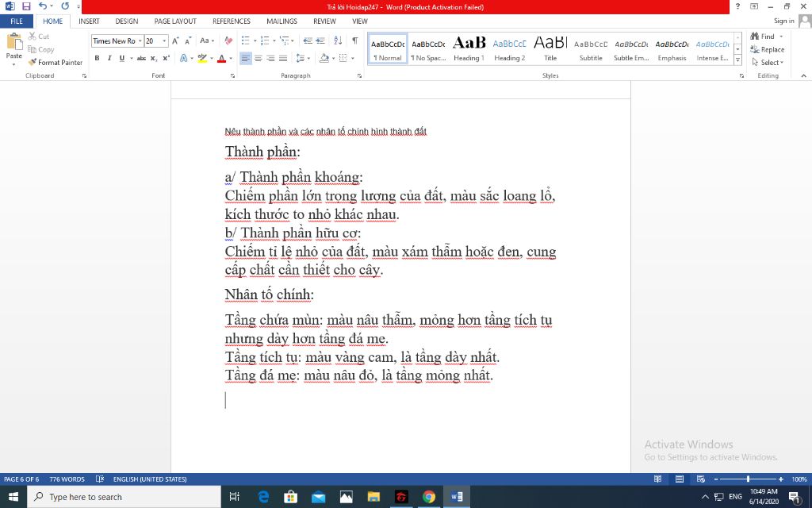Click the Copy button in Clipboard group
812x508 pixels.
point(41,49)
